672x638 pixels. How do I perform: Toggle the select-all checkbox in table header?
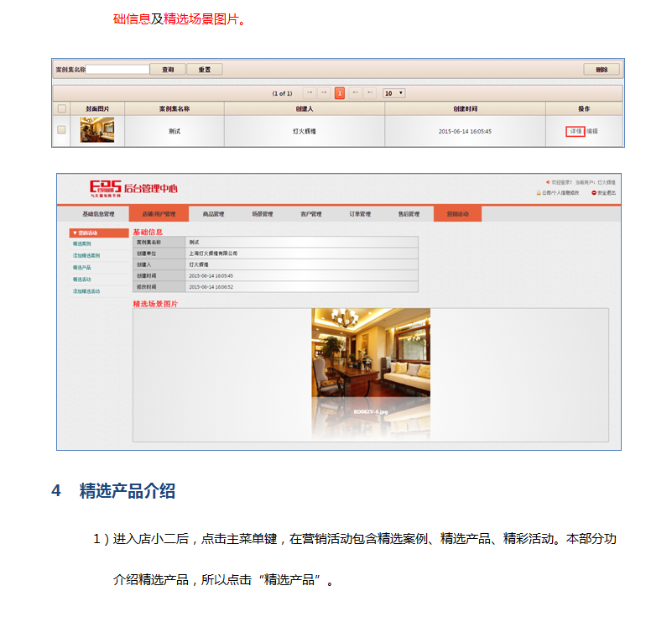pyautogui.click(x=62, y=108)
